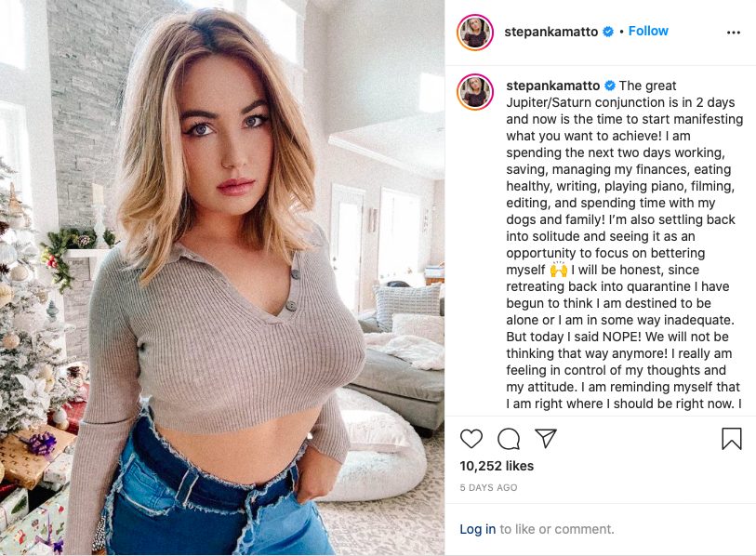Share the post with the paper plane icon
Screen dimensions: 756x556
pyautogui.click(x=546, y=438)
